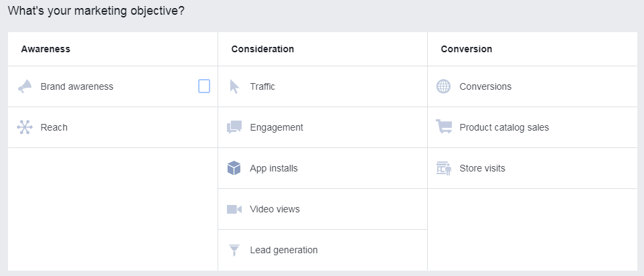This screenshot has height=276, width=644.
Task: Click the Brand awareness megaphone icon
Action: [25, 86]
